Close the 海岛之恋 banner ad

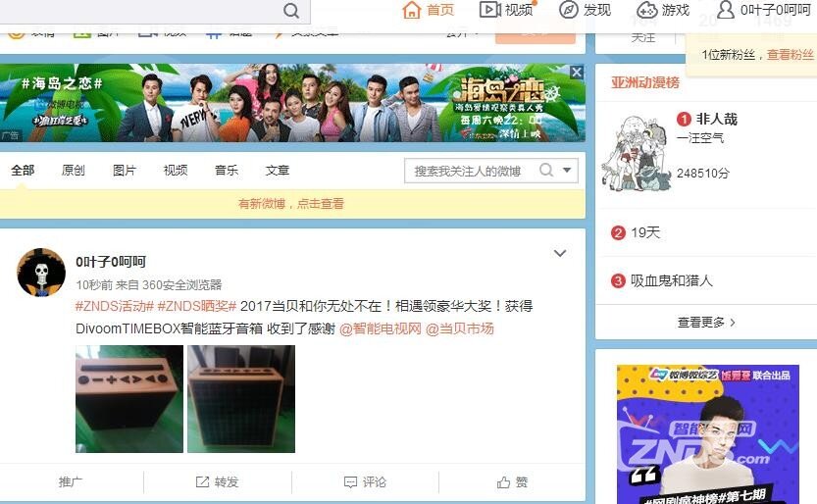coord(577,73)
